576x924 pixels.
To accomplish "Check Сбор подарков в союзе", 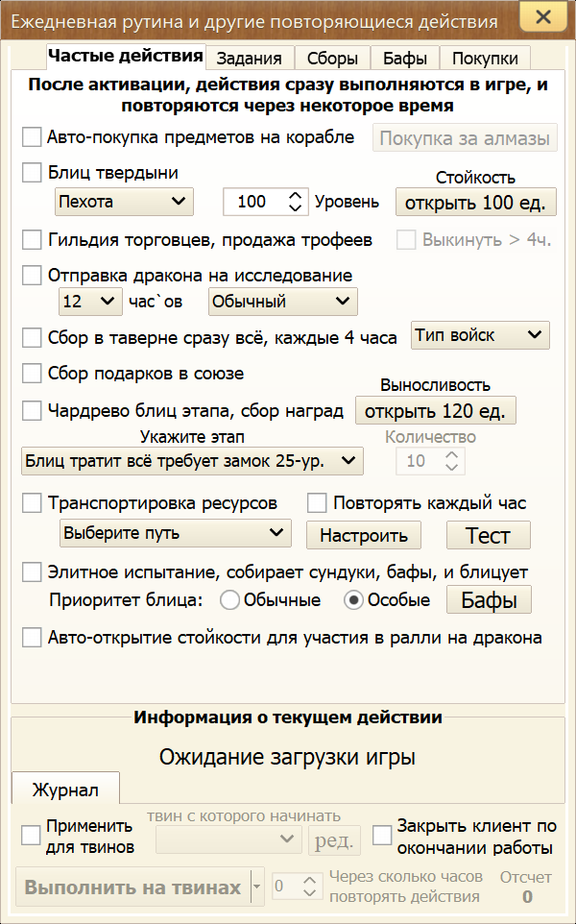I will [32, 373].
